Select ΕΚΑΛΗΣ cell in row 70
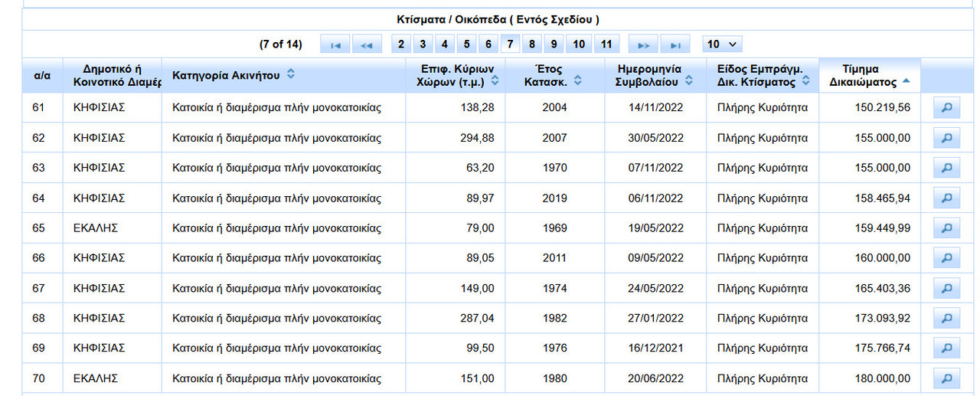 (x=113, y=378)
